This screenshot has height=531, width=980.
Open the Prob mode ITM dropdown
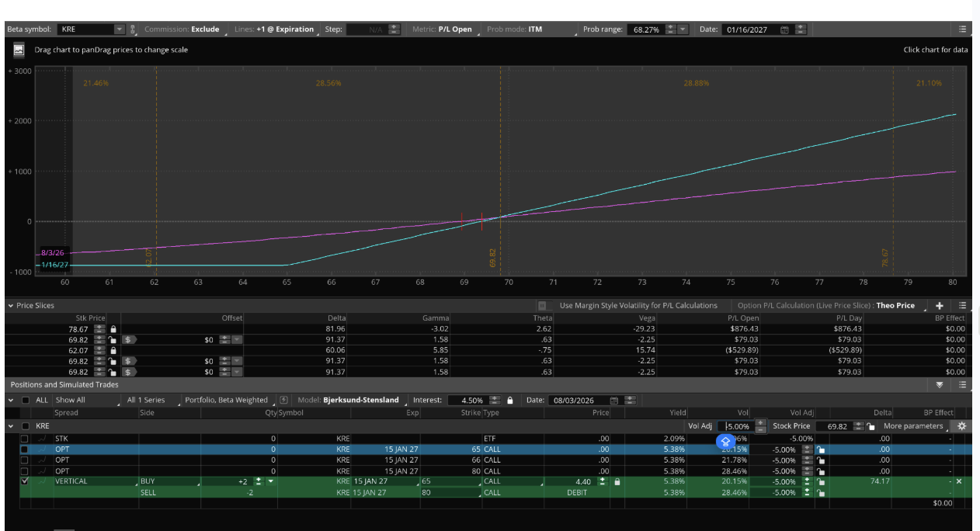(x=533, y=29)
